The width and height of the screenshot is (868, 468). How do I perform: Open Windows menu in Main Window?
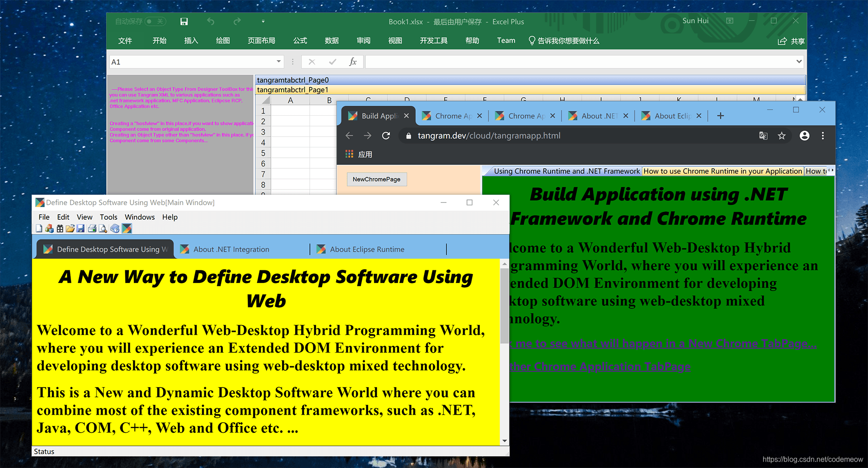click(140, 217)
